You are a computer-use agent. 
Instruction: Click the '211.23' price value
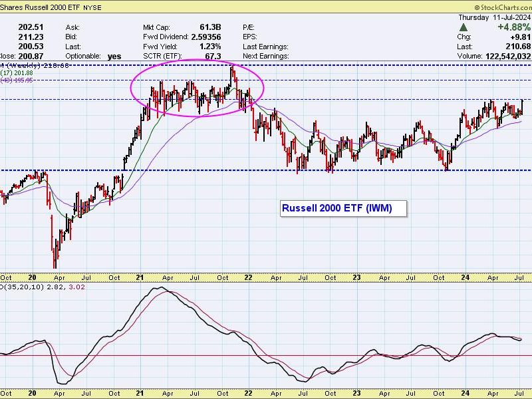pos(31,37)
